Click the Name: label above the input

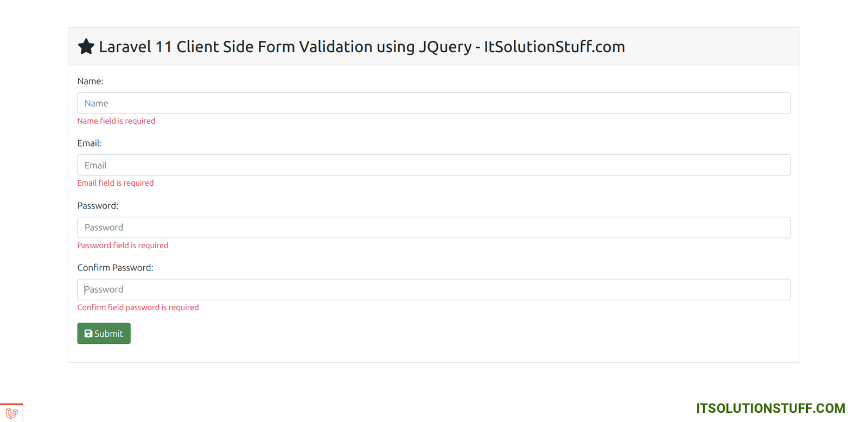(x=90, y=81)
